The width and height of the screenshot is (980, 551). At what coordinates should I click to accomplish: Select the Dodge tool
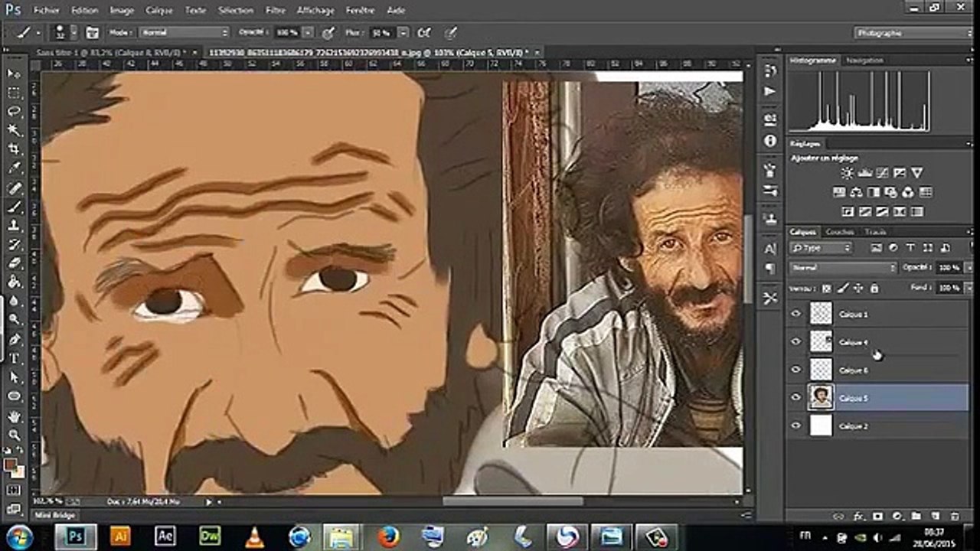click(14, 320)
